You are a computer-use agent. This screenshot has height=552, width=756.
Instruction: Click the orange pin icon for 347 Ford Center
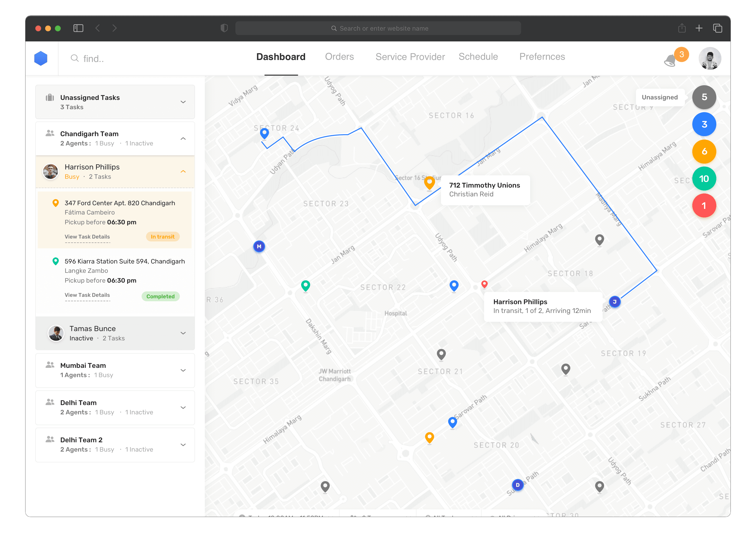[x=56, y=203]
